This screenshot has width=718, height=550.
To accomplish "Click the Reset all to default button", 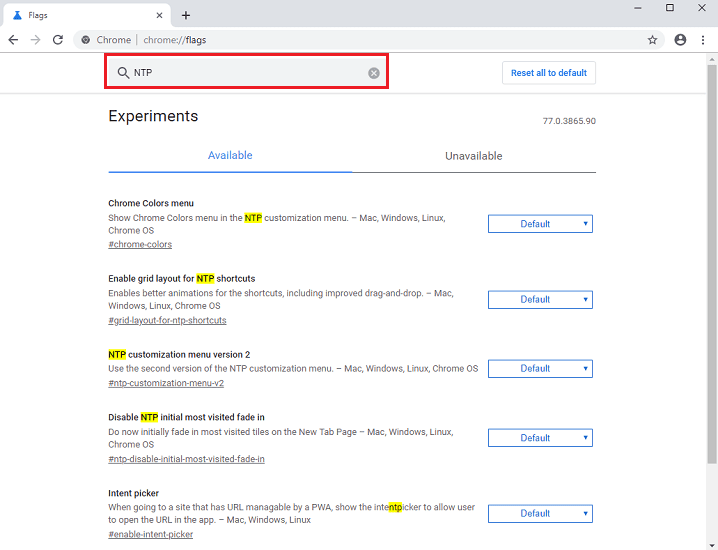I will pos(549,73).
